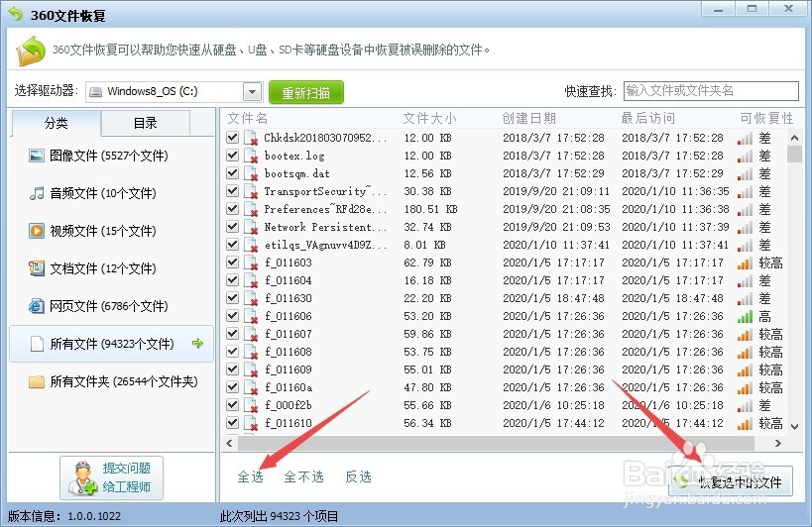Click the recoverability bars icon for f_011603
Viewport: 812px width, 527px height.
pyautogui.click(x=745, y=263)
